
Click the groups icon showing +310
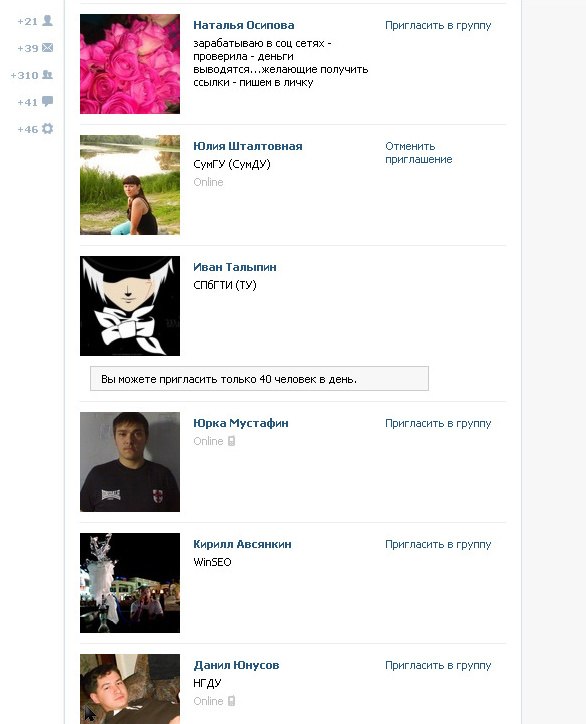point(47,74)
